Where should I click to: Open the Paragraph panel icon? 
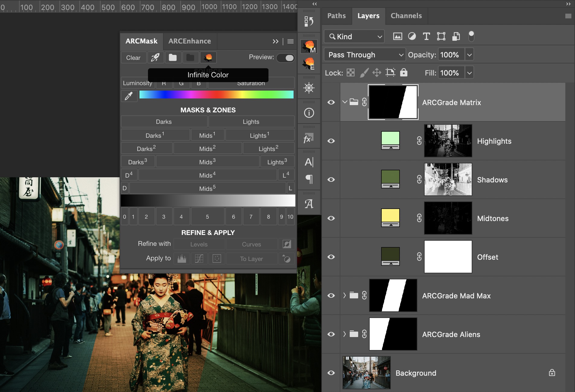[x=309, y=179]
